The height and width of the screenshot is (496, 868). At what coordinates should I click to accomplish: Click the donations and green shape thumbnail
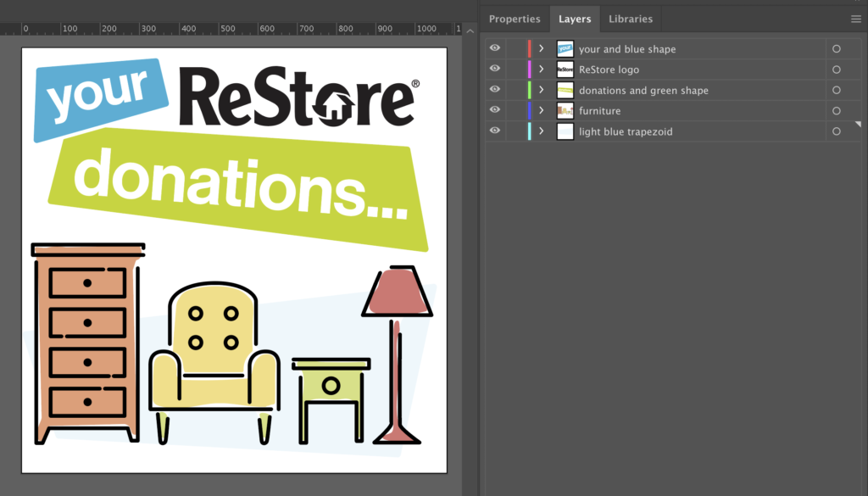pyautogui.click(x=565, y=89)
